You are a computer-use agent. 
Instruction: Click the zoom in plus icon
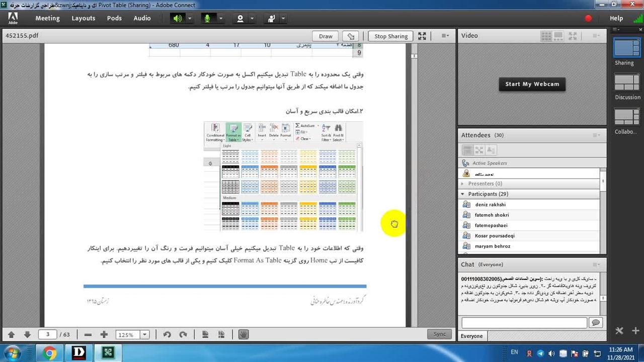[x=104, y=335]
